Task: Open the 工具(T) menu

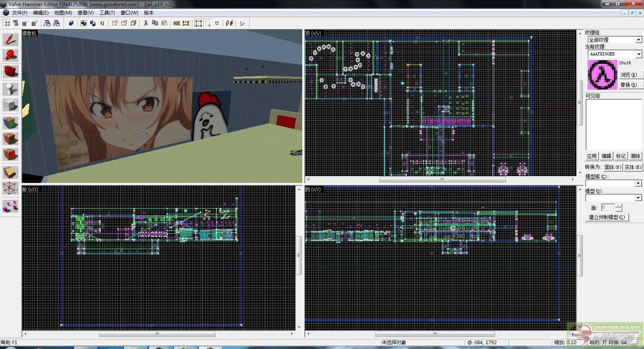Action: 107,13
